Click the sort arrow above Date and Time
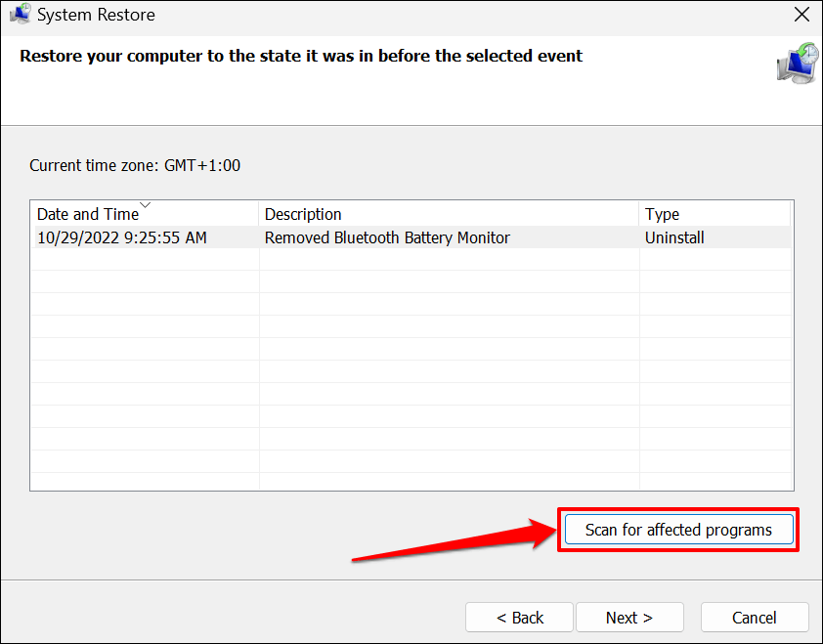 pos(146,205)
